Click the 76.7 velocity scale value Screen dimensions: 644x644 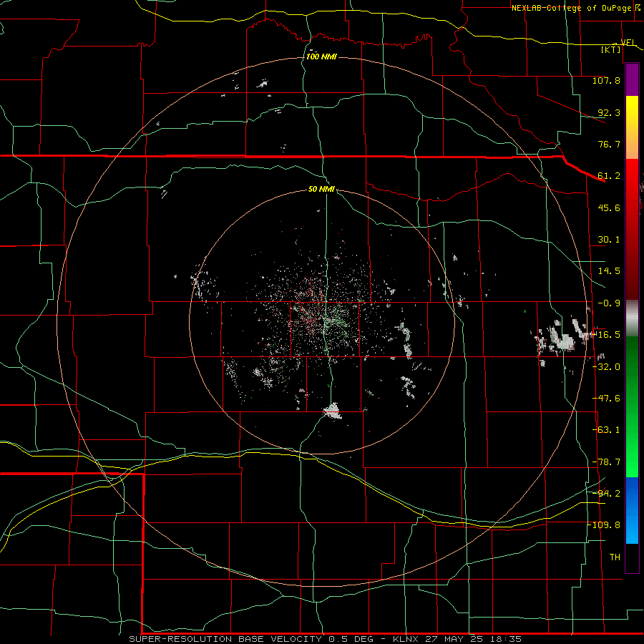tap(609, 144)
